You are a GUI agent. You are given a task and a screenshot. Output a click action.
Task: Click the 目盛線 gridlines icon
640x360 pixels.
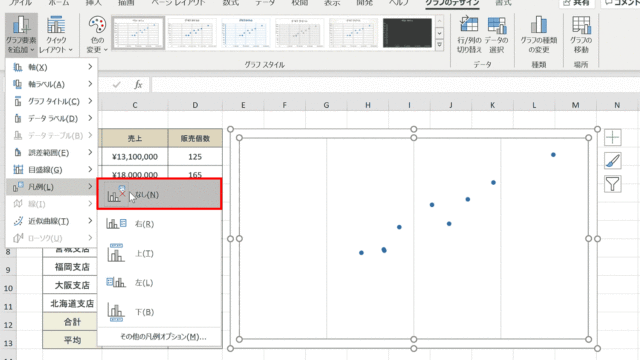pos(18,170)
